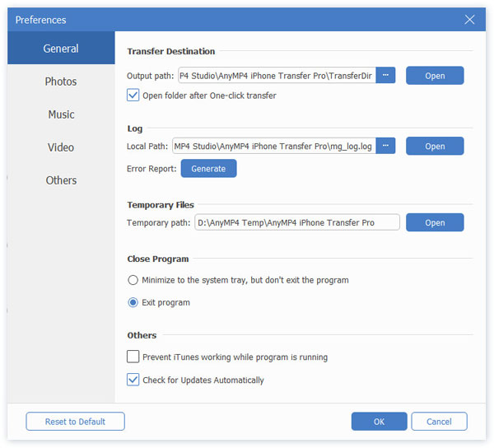Select Minimize to the system tray option
The image size is (494, 448).
pyautogui.click(x=133, y=280)
